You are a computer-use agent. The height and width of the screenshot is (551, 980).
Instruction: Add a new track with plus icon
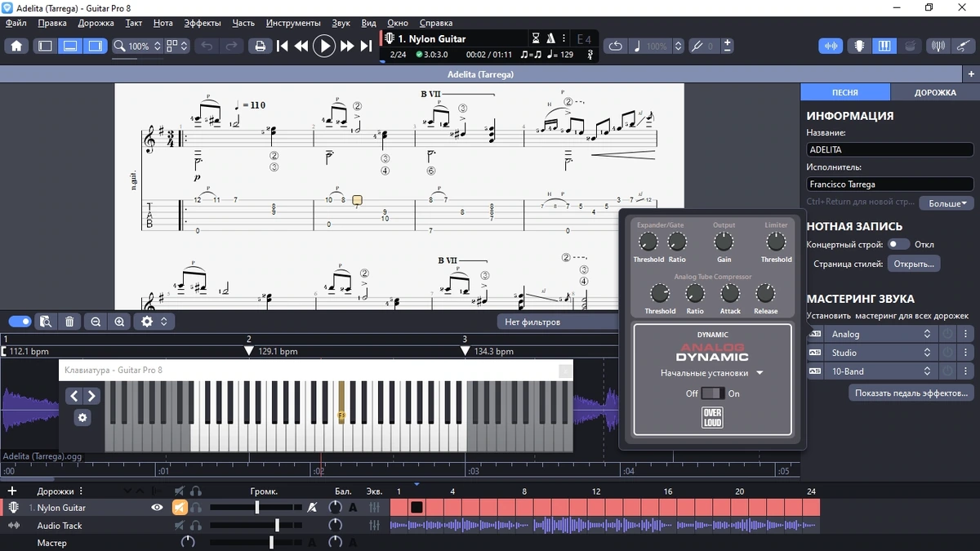12,491
